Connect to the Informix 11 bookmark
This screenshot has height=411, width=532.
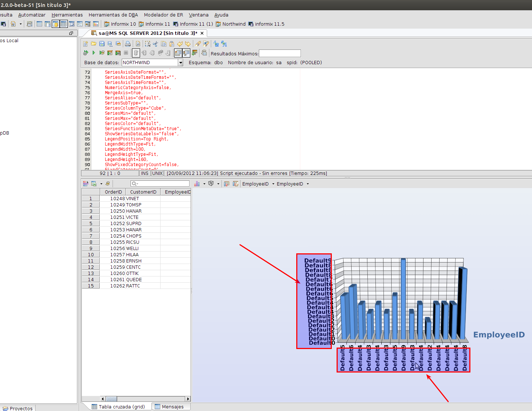point(154,24)
